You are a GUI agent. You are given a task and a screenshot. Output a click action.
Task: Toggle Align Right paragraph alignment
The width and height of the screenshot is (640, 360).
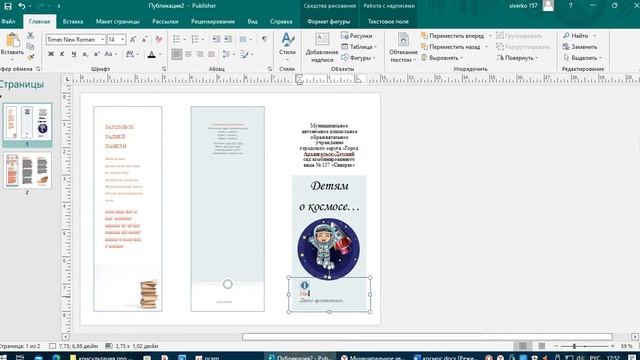tap(200, 54)
